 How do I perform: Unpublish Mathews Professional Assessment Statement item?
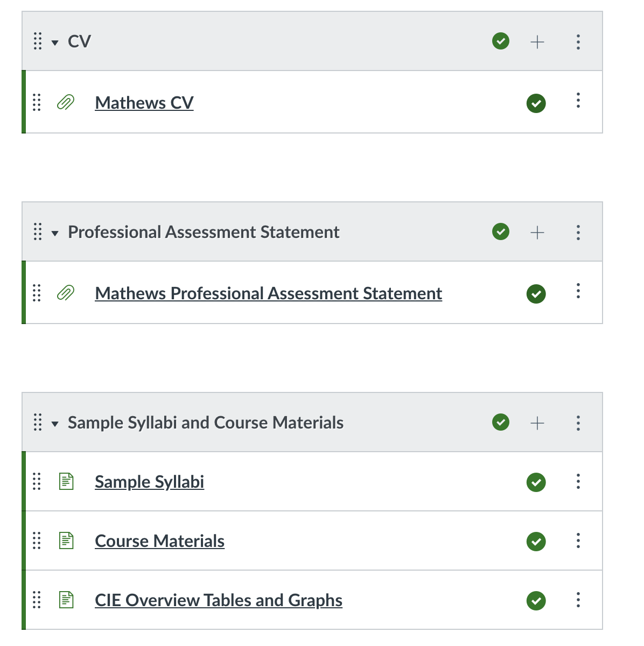(536, 294)
